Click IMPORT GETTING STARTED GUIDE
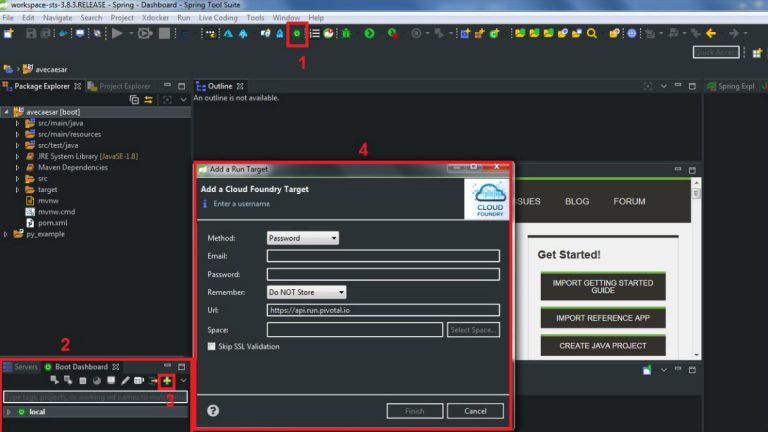This screenshot has height=432, width=768. pos(603,287)
